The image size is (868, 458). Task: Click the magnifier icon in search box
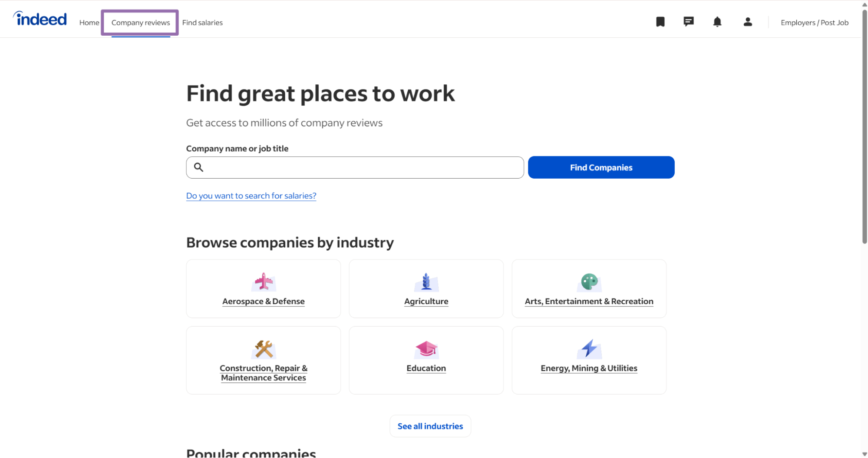pos(198,167)
